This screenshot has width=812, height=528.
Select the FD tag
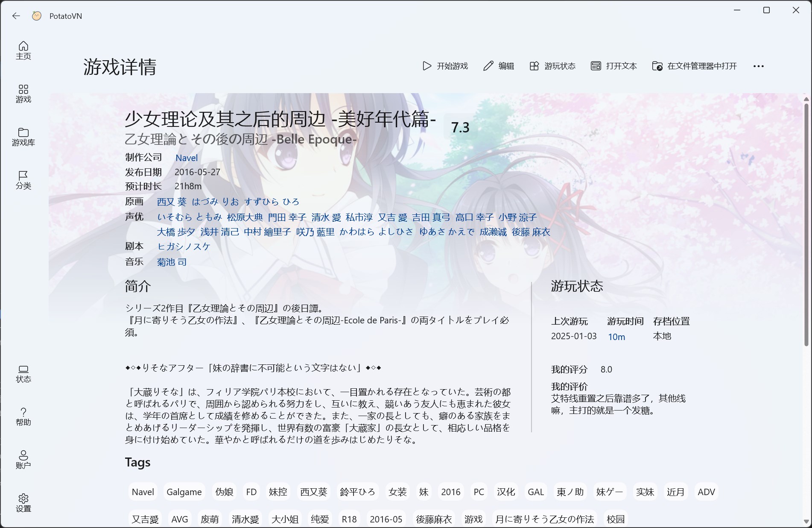251,492
